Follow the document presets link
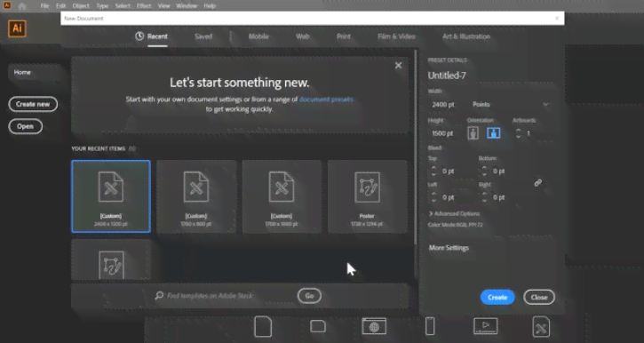Viewport: 644px width, 343px height. [x=326, y=100]
